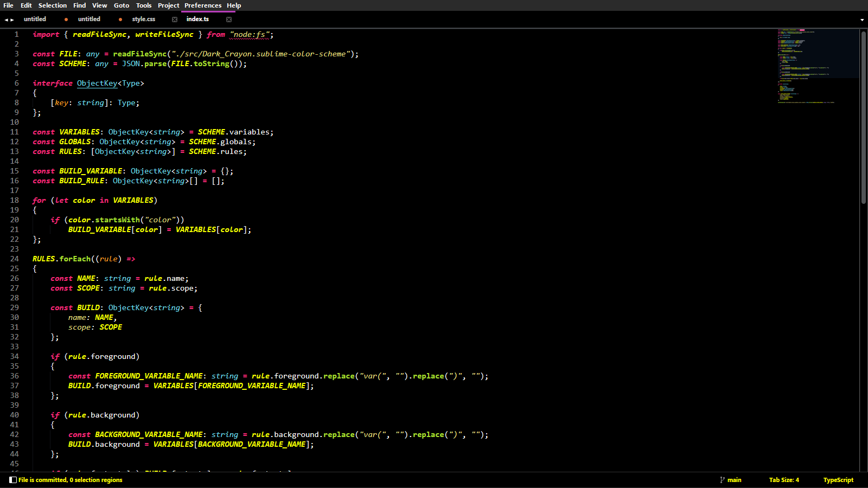
Task: Click line number 24 in the gutter
Action: tap(14, 259)
